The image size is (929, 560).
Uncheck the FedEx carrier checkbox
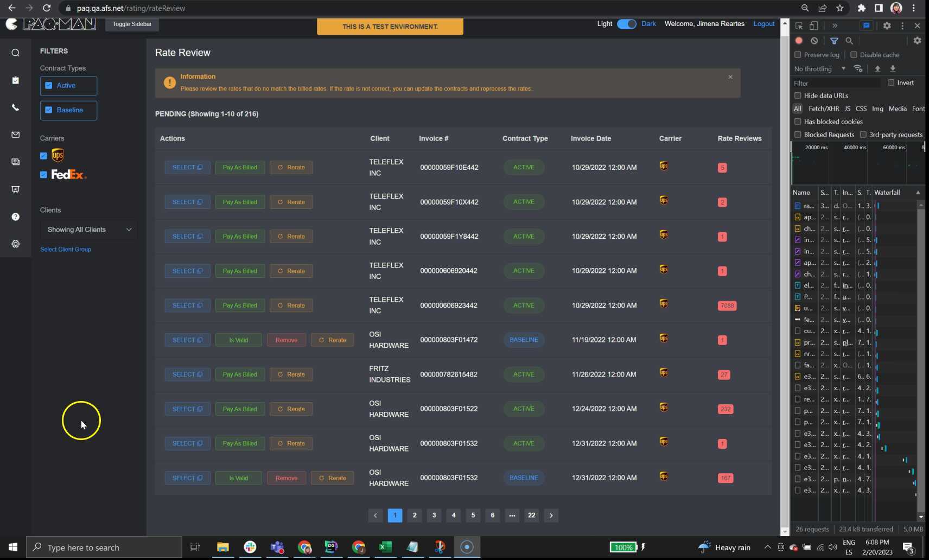pyautogui.click(x=44, y=175)
